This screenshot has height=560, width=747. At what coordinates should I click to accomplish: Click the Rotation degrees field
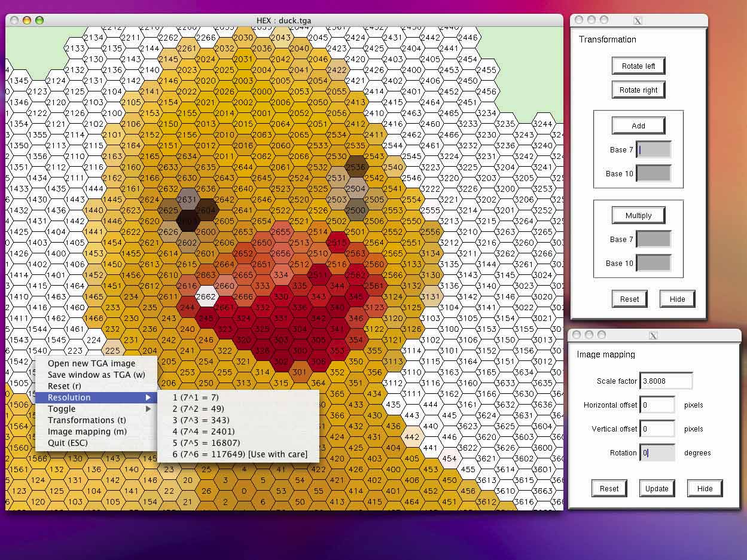657,453
